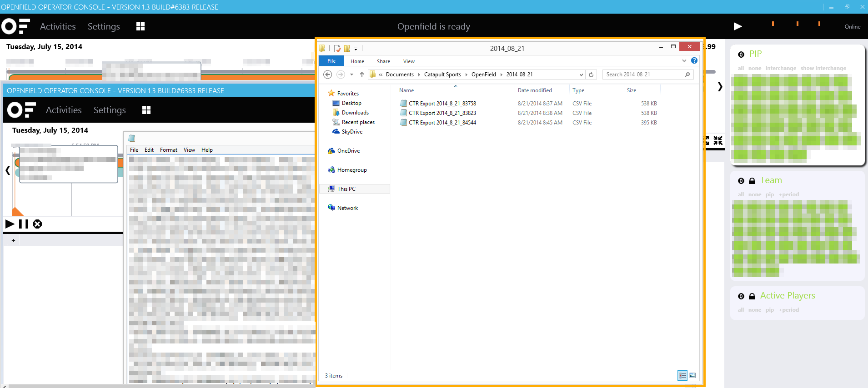The image size is (868, 388).
Task: Open the address bar history dropdown
Action: point(581,75)
